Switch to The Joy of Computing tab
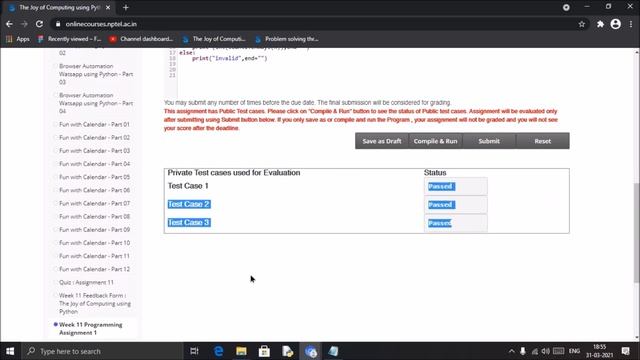 pyautogui.click(x=59, y=7)
